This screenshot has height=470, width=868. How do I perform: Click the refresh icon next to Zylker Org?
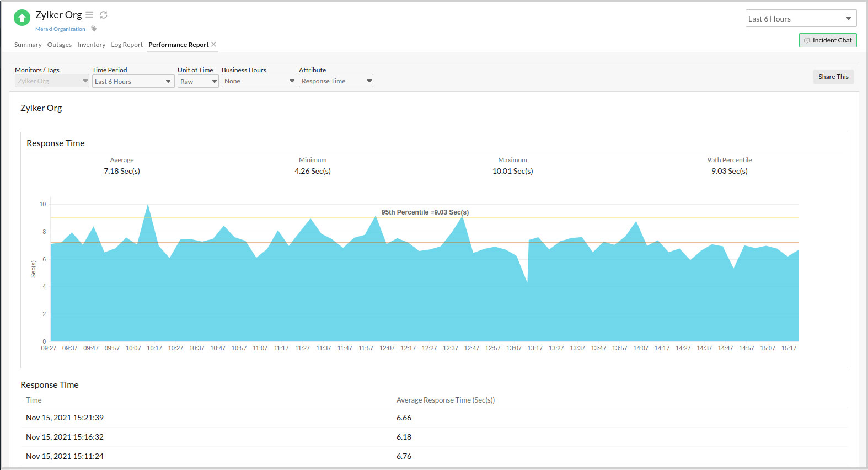coord(104,15)
